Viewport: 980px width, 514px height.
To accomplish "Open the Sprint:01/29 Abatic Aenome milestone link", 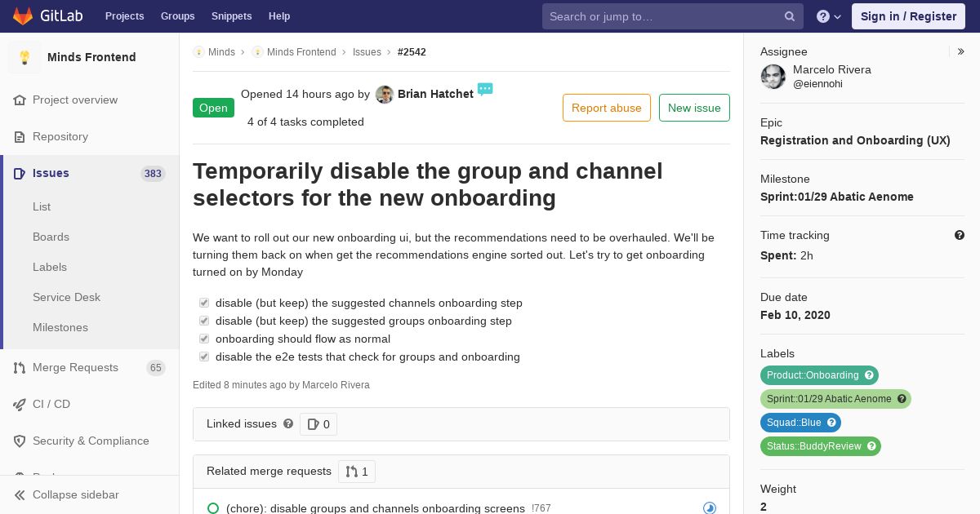I will [837, 197].
